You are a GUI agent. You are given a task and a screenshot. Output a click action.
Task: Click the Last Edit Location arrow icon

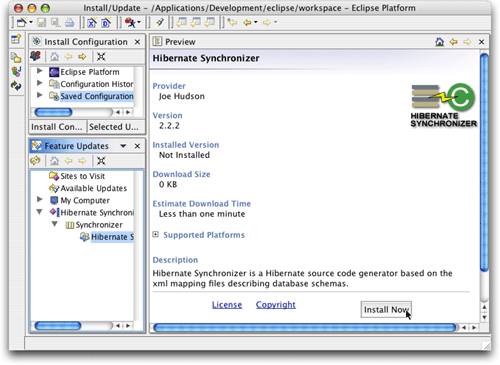[232, 22]
